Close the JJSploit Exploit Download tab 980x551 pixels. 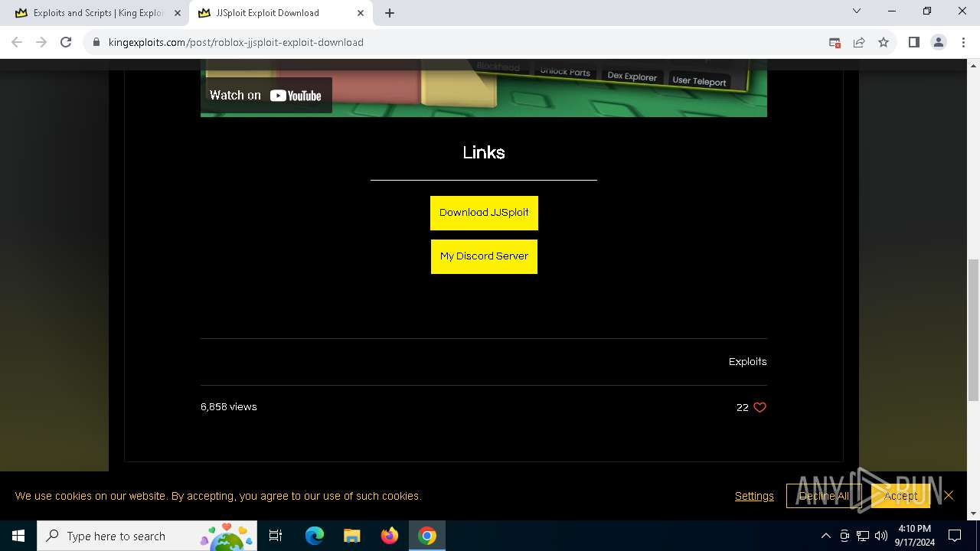361,13
